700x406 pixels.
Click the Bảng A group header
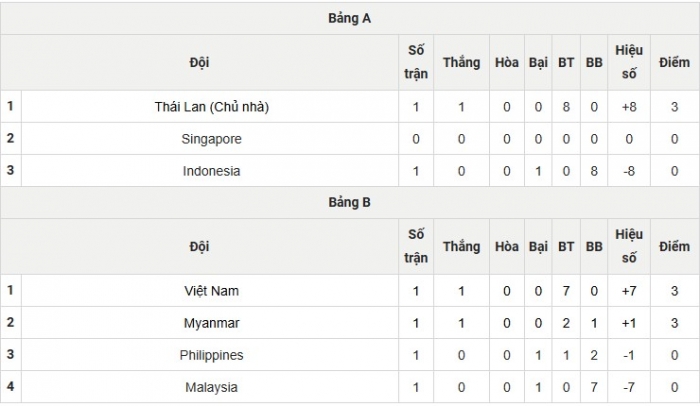pyautogui.click(x=350, y=19)
